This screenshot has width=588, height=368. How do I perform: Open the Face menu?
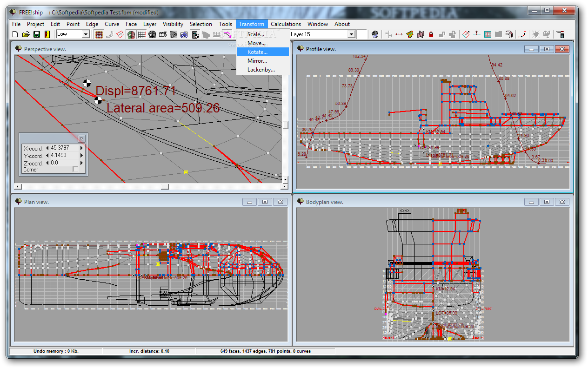coord(131,24)
